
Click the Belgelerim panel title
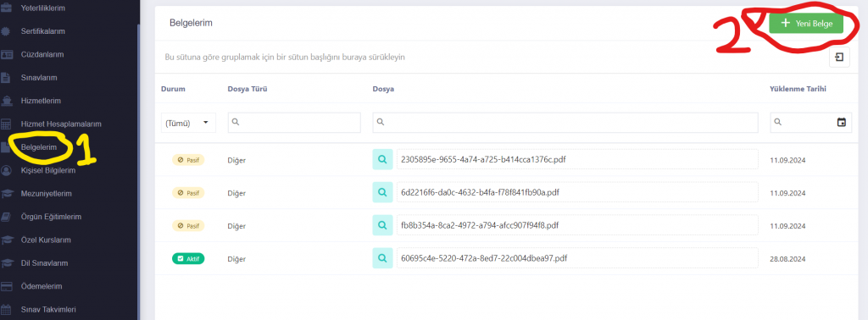coord(191,23)
